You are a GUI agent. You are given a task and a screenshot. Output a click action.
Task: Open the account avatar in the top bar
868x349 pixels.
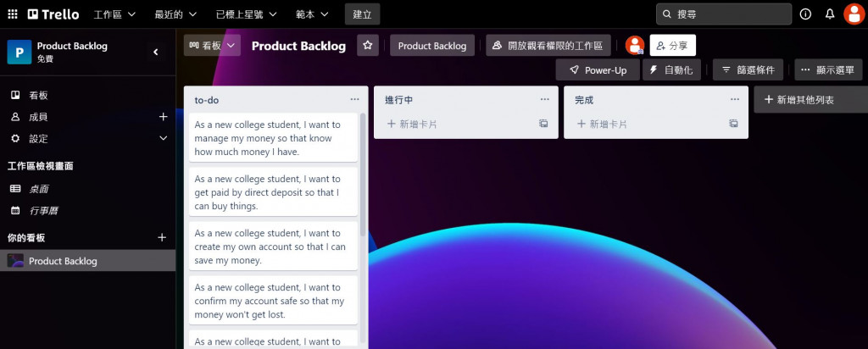[x=854, y=14]
